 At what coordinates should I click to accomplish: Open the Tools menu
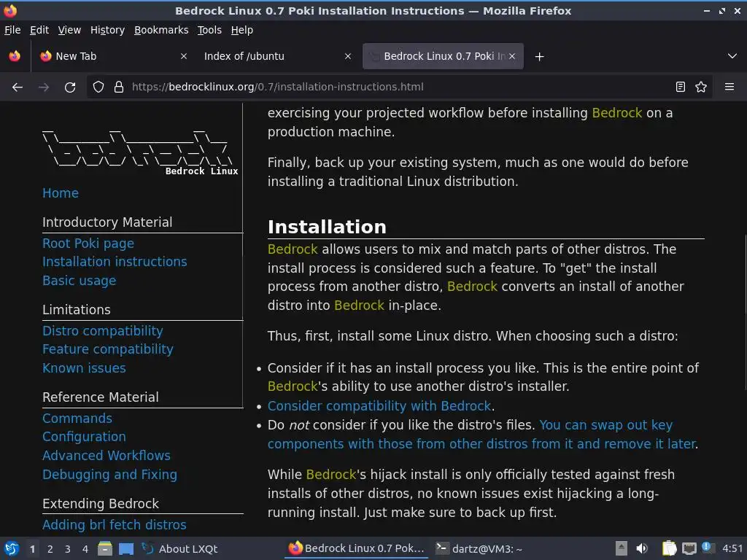(209, 30)
